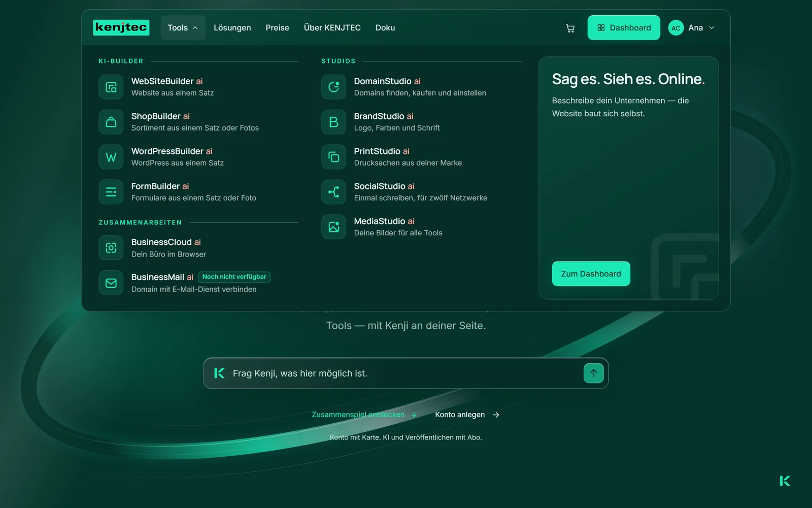Screen dimensions: 812x508
Task: Open Kenji assistant K icon bottom right
Action: [x=785, y=481]
